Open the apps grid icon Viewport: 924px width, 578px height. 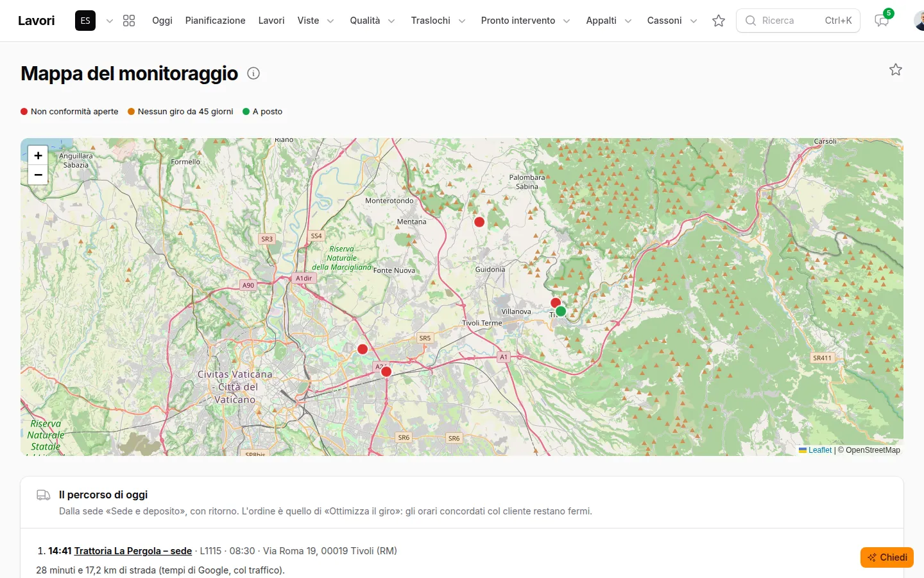coord(129,21)
